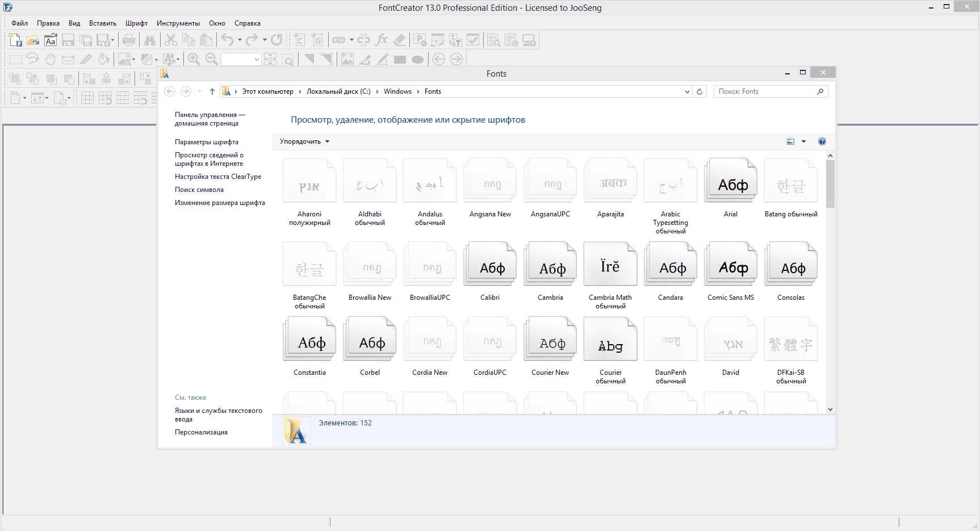Image resolution: width=980 pixels, height=531 pixels.
Task: Select the draw rectangle shape tool
Action: [400, 59]
